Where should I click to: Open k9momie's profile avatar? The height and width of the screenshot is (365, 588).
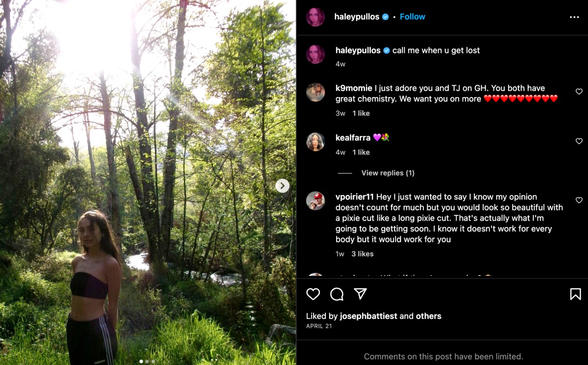pos(316,92)
